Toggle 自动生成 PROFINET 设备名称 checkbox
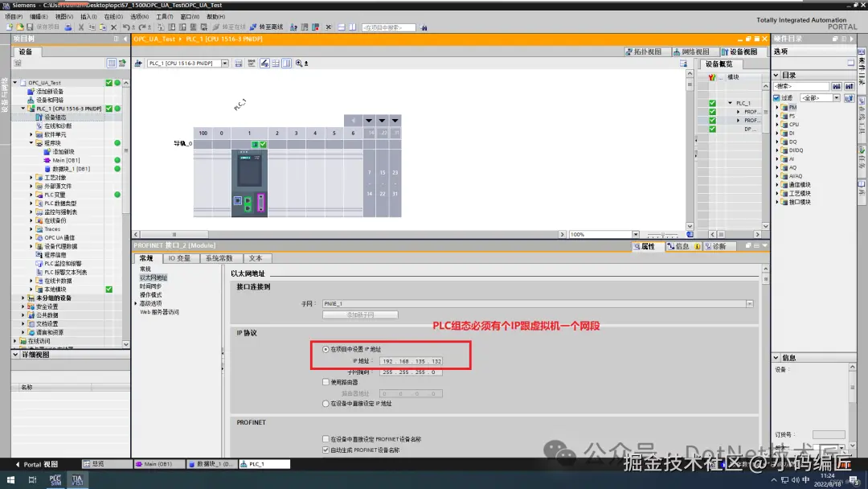The image size is (868, 489). tap(325, 450)
